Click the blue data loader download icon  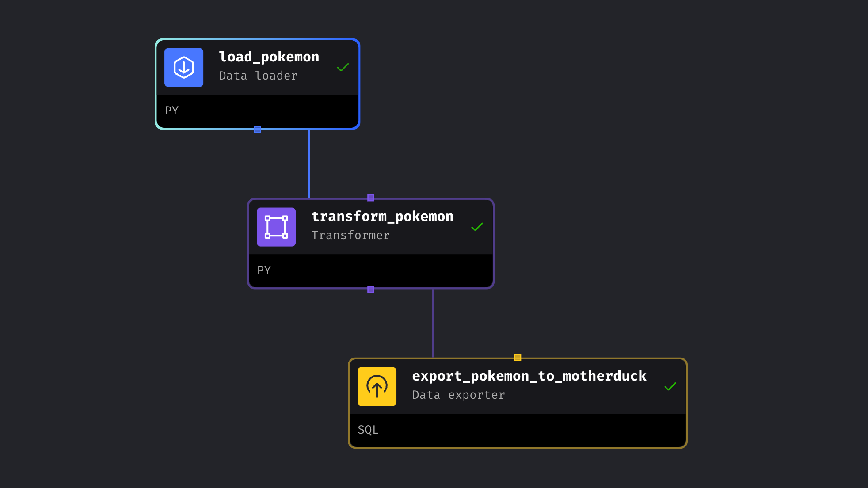[184, 68]
